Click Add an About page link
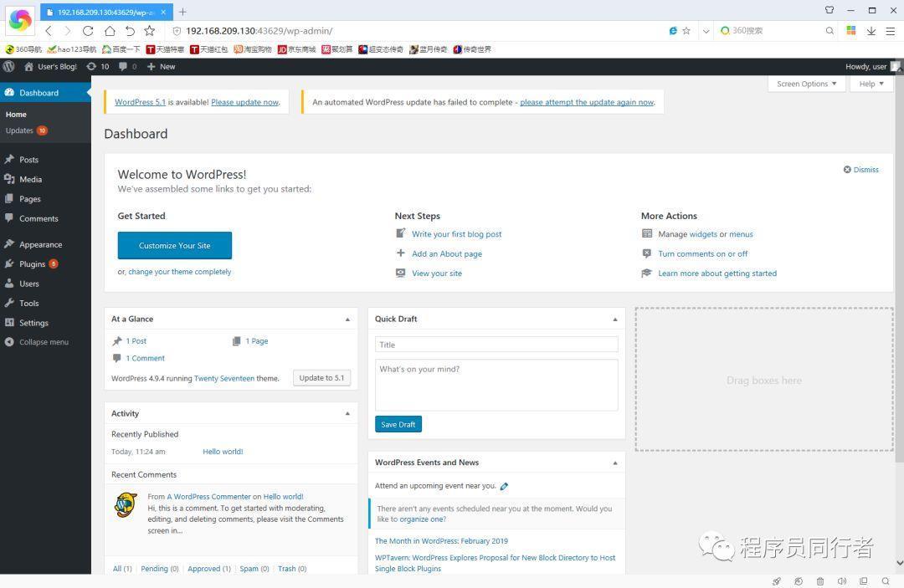 point(447,253)
